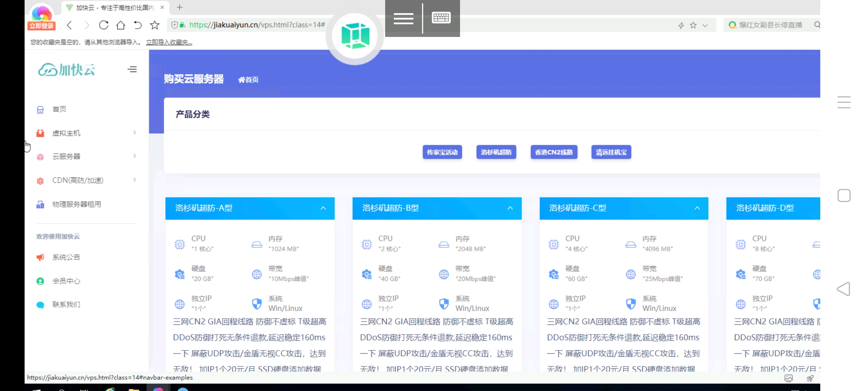Open the floating keyboard icon

point(441,18)
